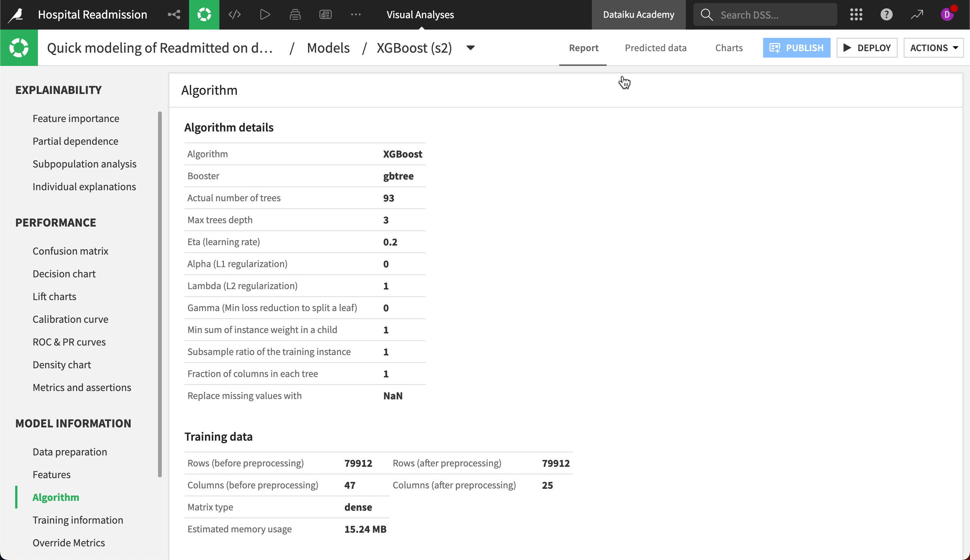Open the Notebooks code icon

click(234, 14)
